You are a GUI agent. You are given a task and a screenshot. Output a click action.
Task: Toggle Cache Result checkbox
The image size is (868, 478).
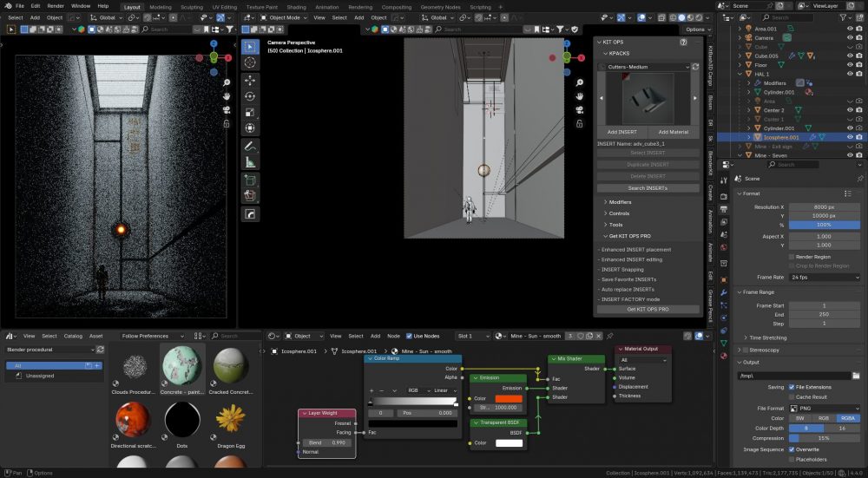point(792,397)
